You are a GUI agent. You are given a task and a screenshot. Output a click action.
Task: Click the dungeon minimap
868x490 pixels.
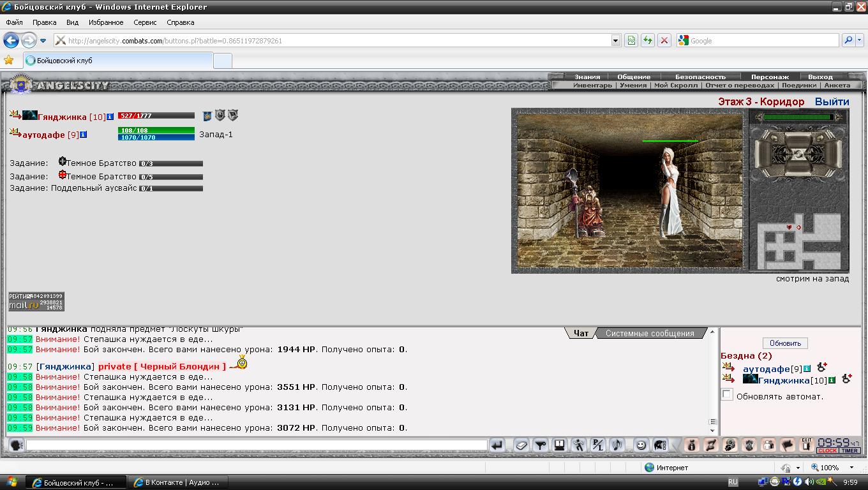pos(798,241)
